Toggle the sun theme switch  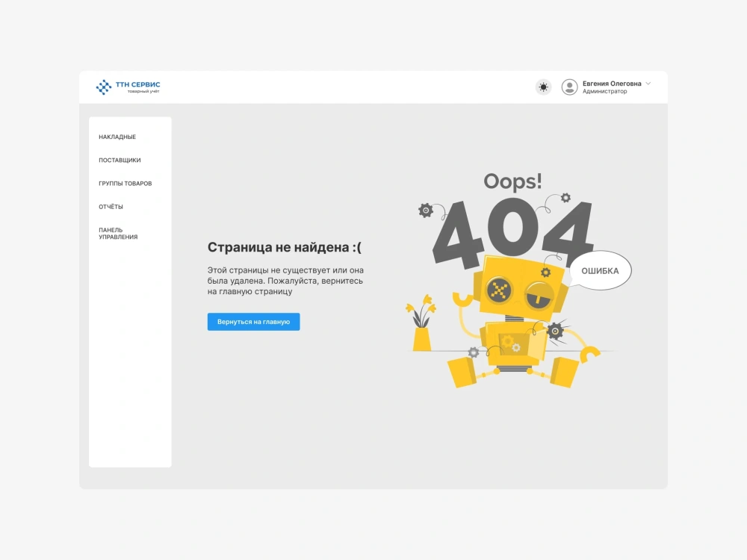(x=543, y=87)
